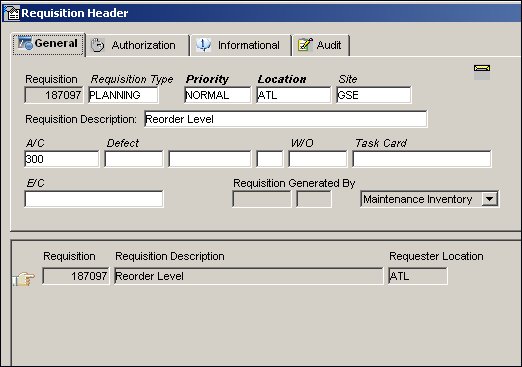The height and width of the screenshot is (367, 522).
Task: Click the first Requisition Generated By field
Action: [x=262, y=199]
